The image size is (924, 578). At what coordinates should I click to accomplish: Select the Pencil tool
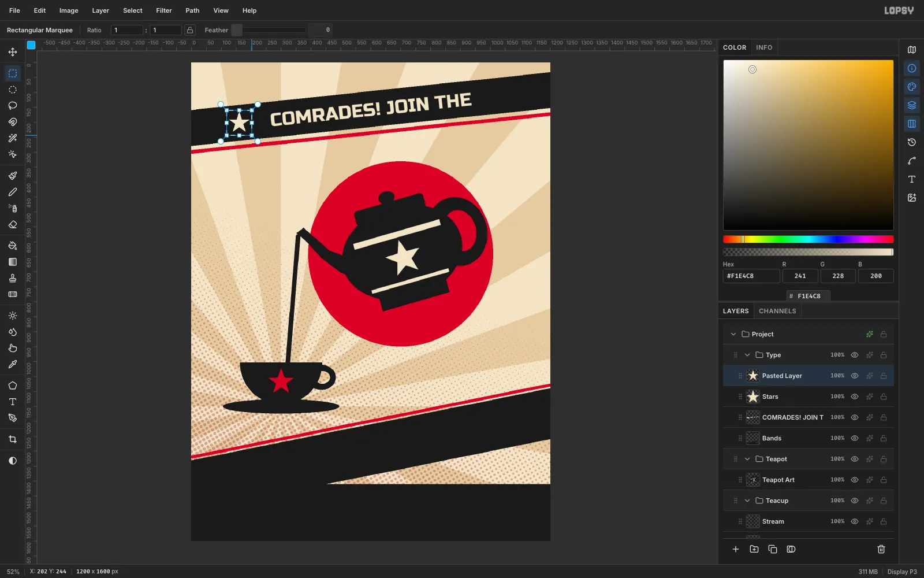[13, 192]
